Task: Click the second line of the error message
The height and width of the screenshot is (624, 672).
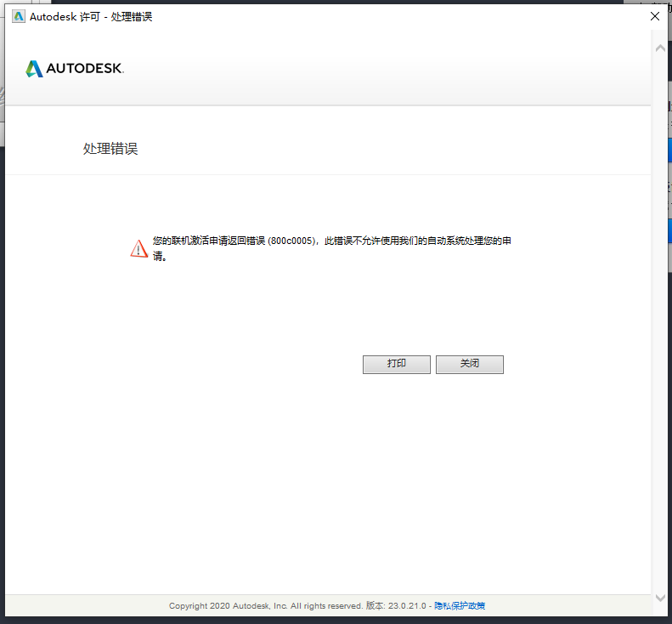Action: coord(160,255)
